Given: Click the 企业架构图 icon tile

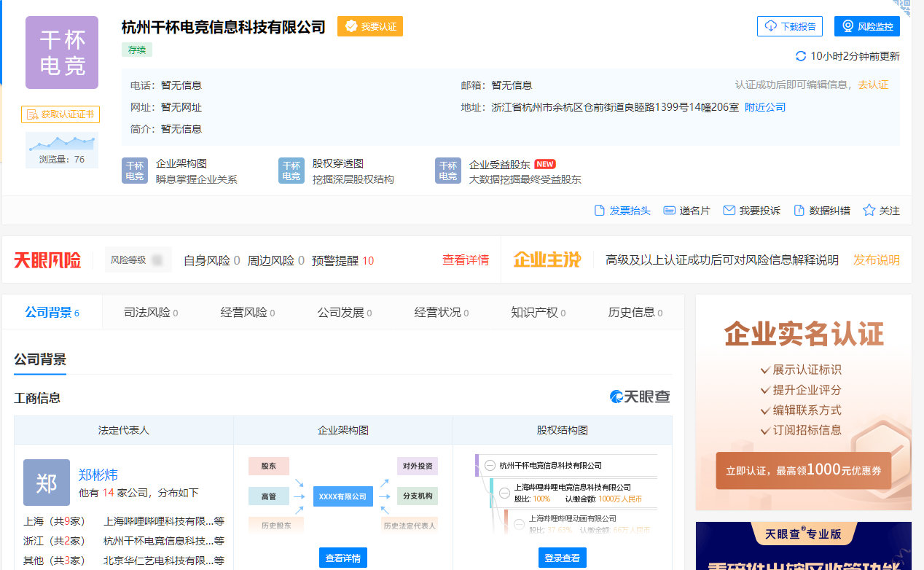Looking at the screenshot, I should pos(135,171).
